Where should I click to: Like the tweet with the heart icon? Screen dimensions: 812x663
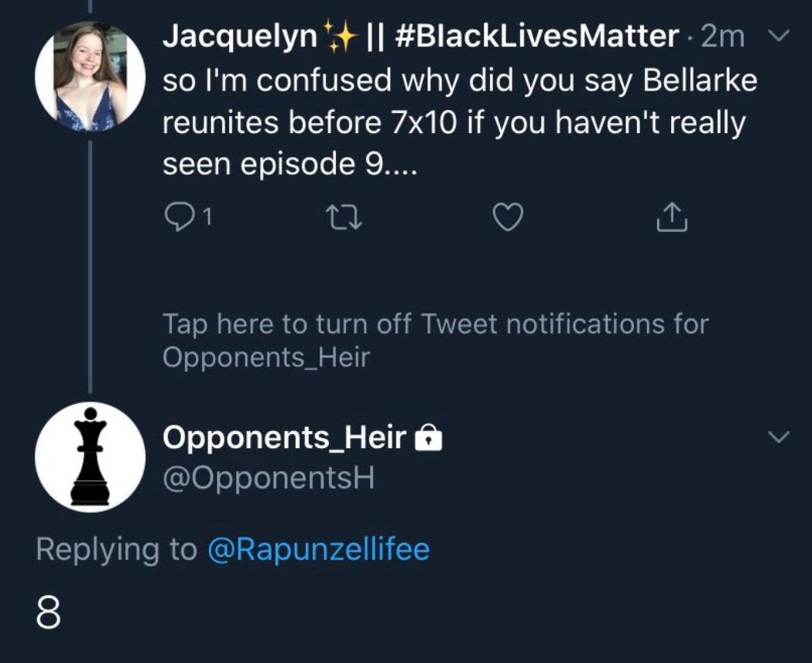pos(508,218)
